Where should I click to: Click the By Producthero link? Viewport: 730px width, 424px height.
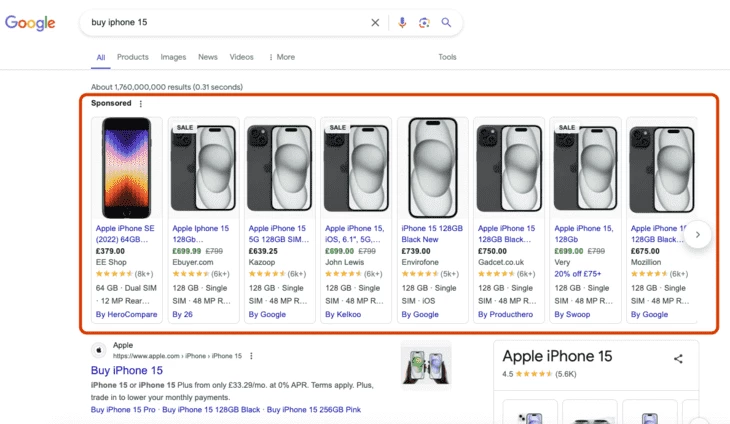pyautogui.click(x=505, y=315)
